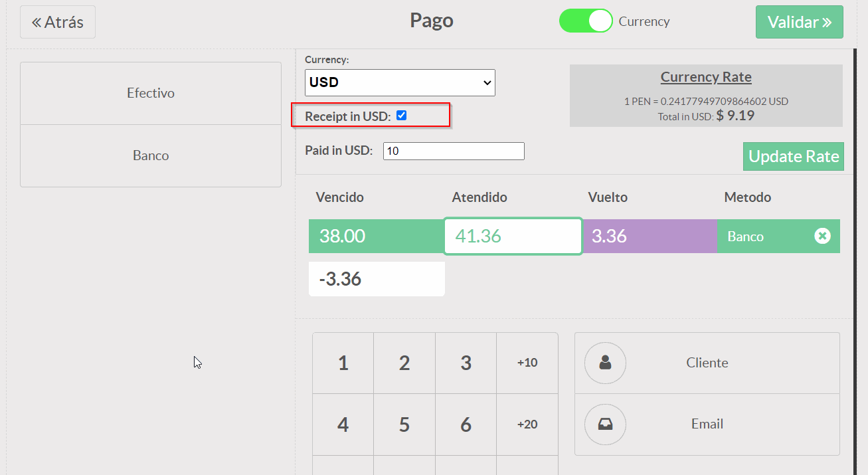Go back with the Atrás button
Screen dimensions: 868x475
coord(58,22)
